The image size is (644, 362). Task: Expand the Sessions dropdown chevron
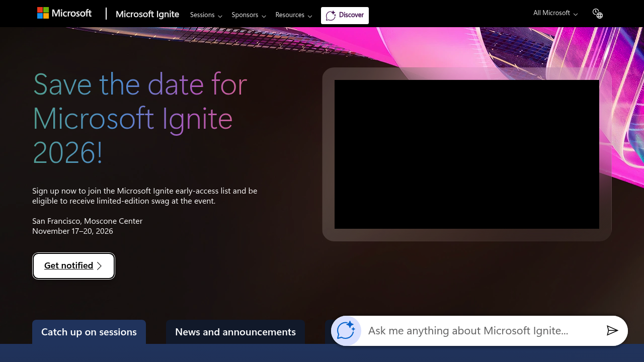coord(220,16)
